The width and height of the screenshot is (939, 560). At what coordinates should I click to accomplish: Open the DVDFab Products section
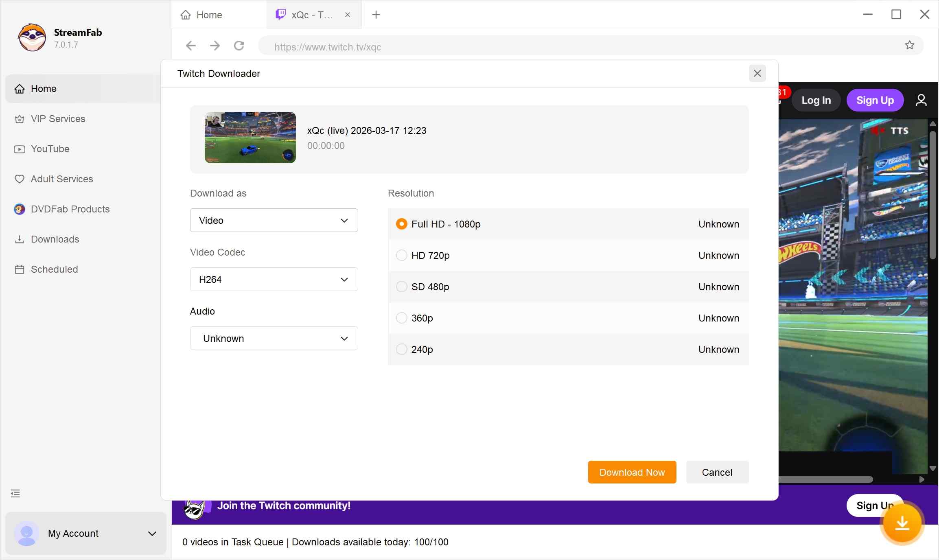click(70, 209)
